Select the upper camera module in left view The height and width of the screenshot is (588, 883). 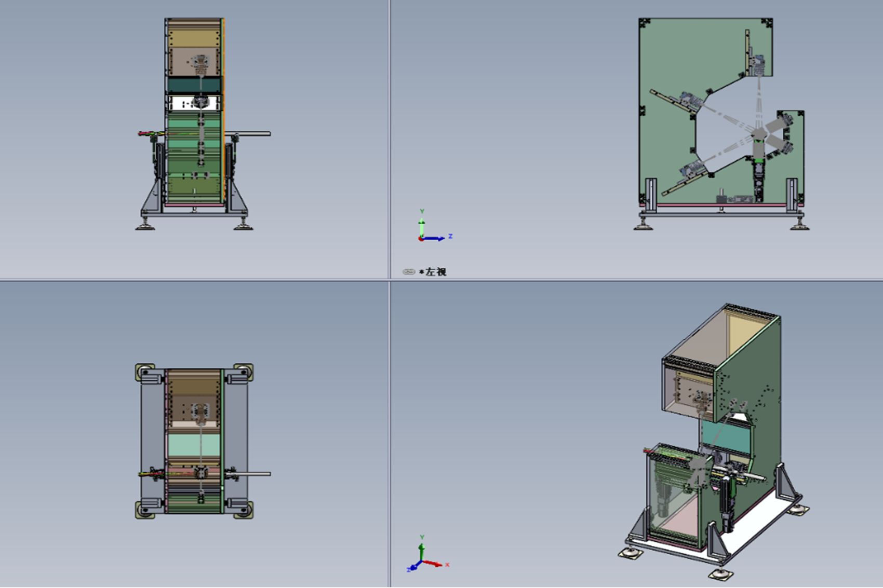point(757,66)
